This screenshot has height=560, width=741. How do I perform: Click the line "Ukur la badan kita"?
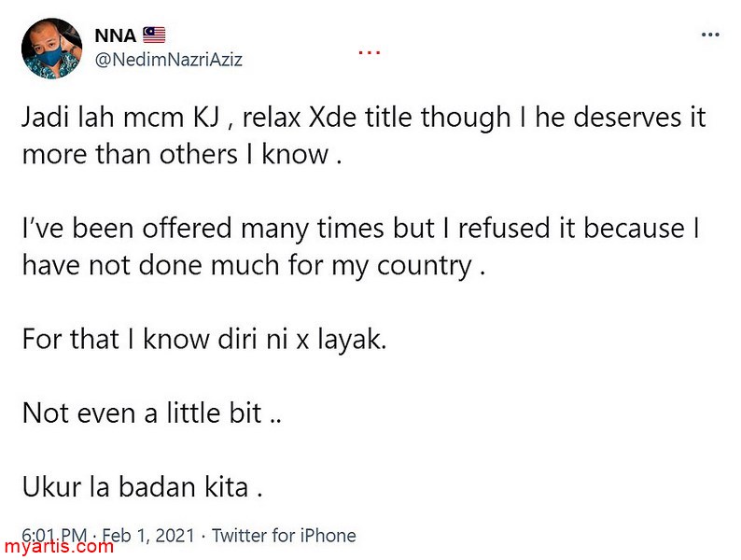click(x=149, y=486)
